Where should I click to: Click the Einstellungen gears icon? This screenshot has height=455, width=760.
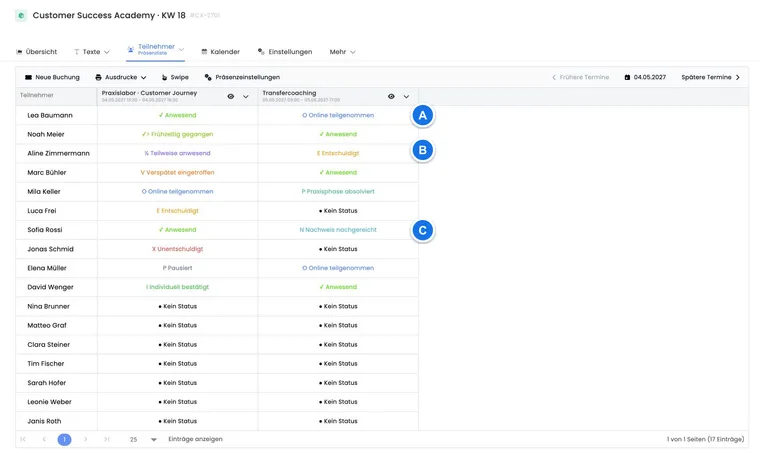tap(261, 51)
